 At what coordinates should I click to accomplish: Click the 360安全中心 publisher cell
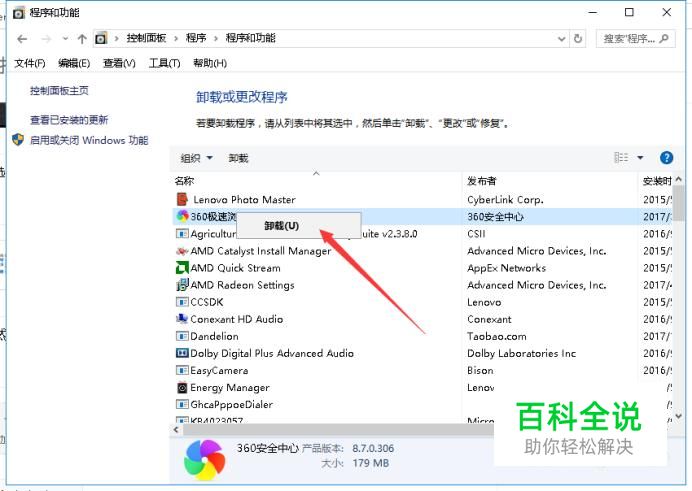[x=495, y=217]
